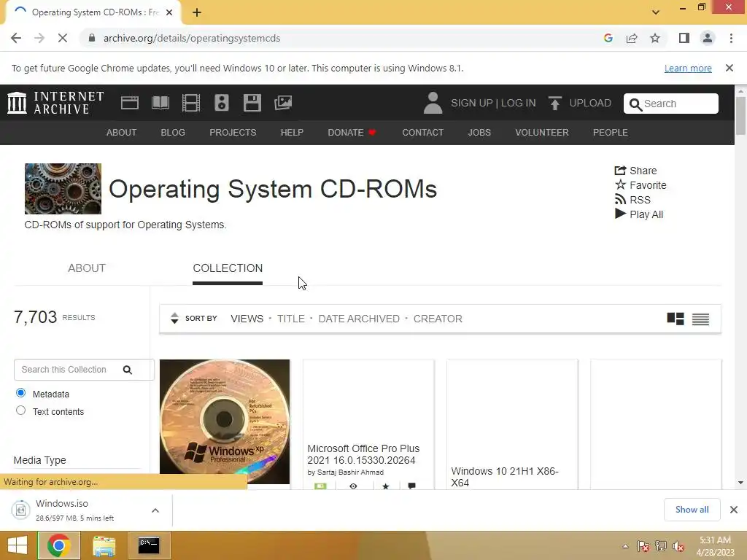The width and height of the screenshot is (747, 560).
Task: Click the upload arrow icon
Action: [554, 103]
